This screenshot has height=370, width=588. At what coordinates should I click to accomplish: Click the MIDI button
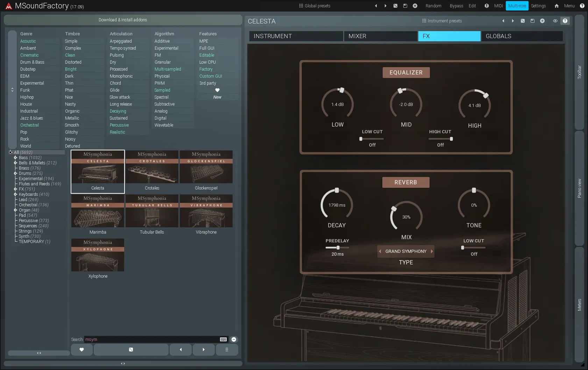tap(498, 6)
